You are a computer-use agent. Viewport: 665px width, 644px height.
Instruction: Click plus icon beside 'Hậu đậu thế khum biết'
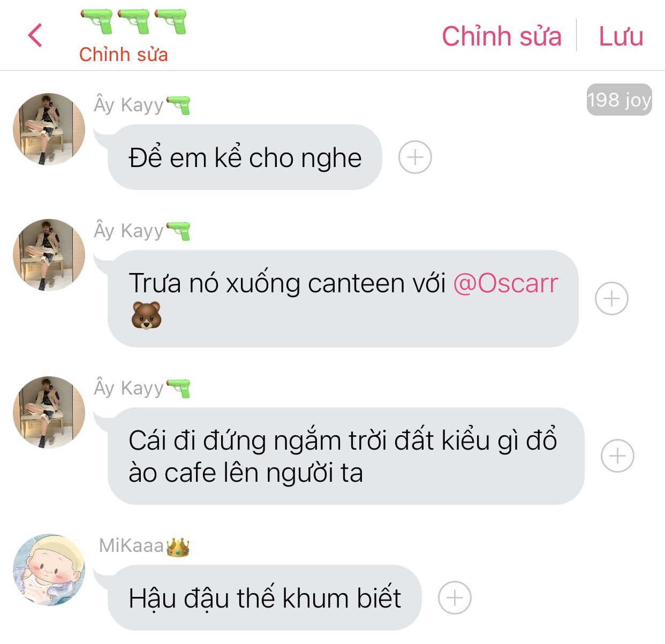[x=455, y=597]
